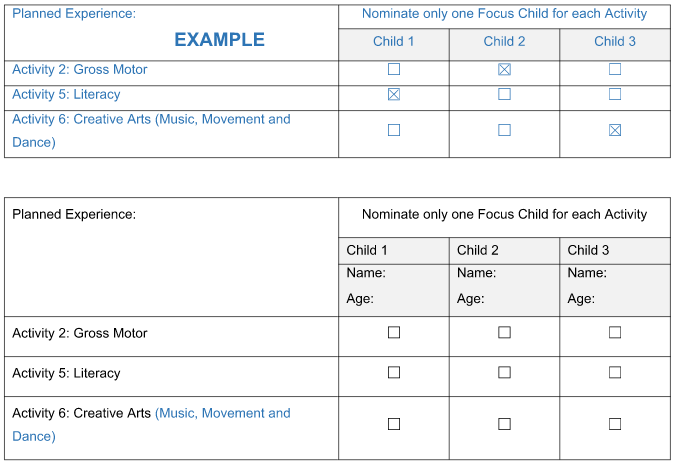Viewport: 676px width, 465px height.
Task: Check Child 3 box for Activity 2 Gross Motor
Action: point(615,332)
